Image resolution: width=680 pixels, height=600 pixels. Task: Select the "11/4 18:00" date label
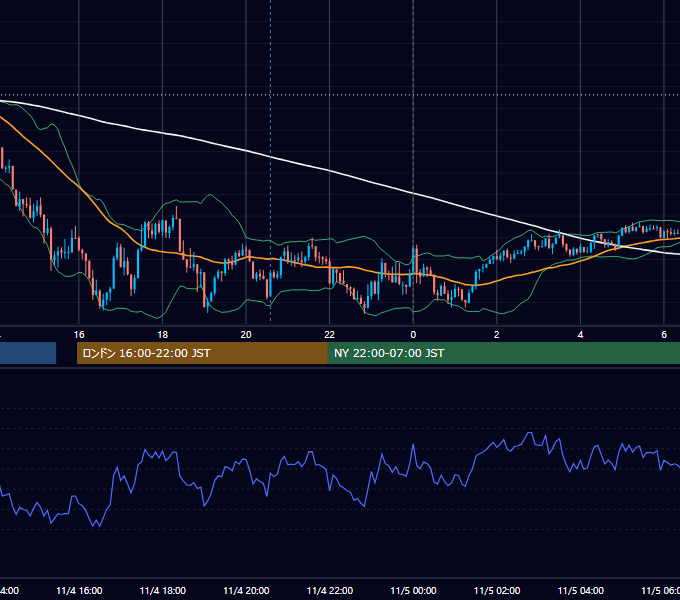coord(163,590)
